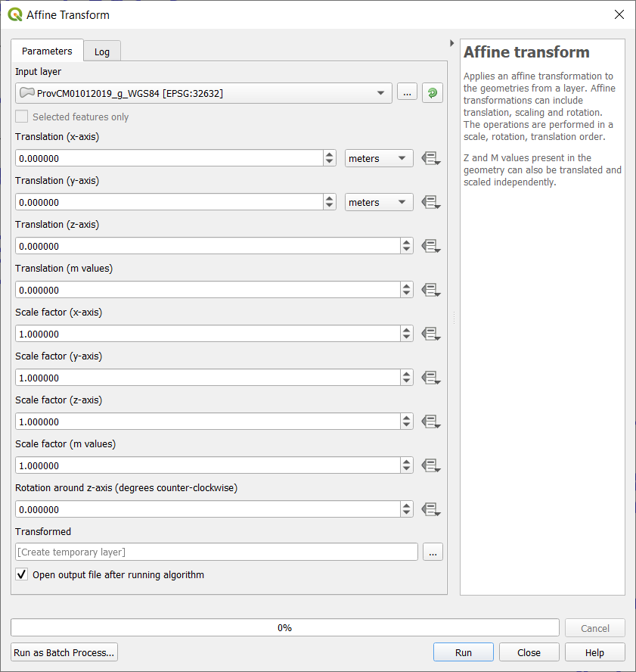Open y-axis translation units dropdown
Viewport: 636px width, 672px height.
coord(379,203)
